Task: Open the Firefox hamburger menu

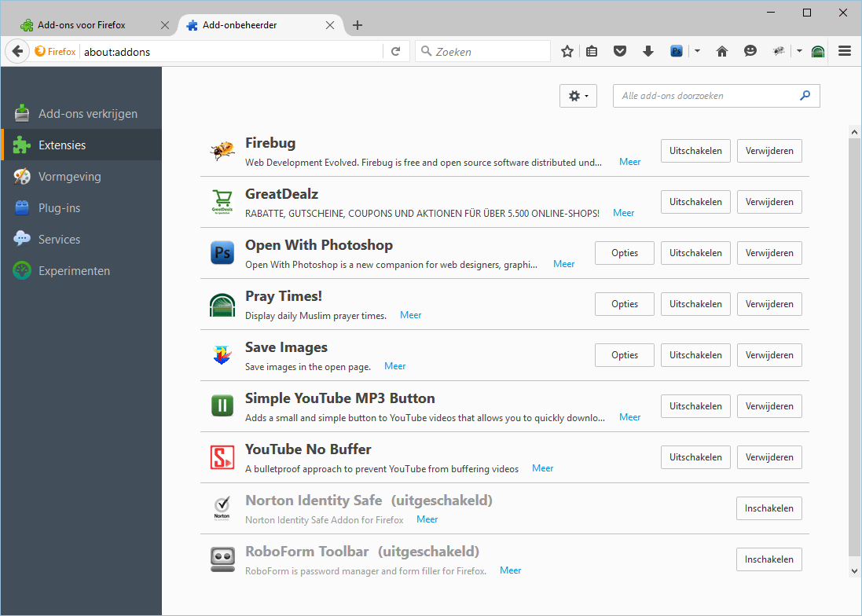Action: pyautogui.click(x=845, y=50)
